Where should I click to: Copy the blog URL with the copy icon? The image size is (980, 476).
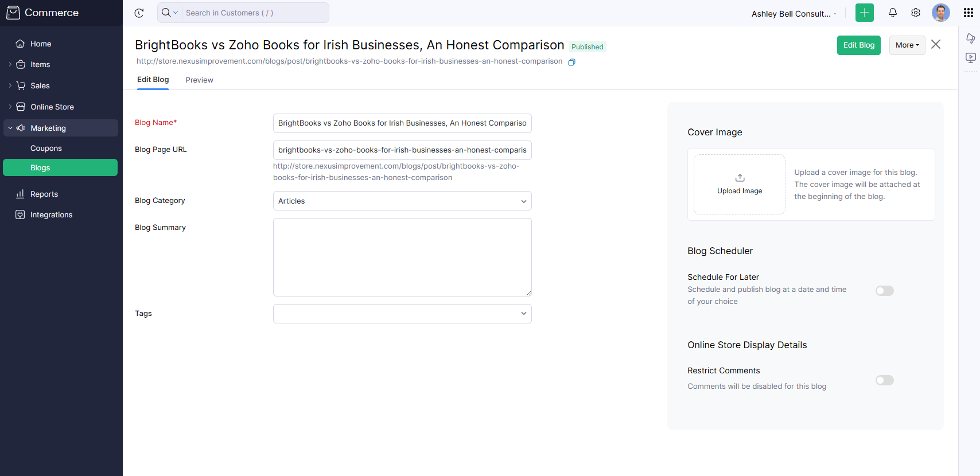(571, 62)
